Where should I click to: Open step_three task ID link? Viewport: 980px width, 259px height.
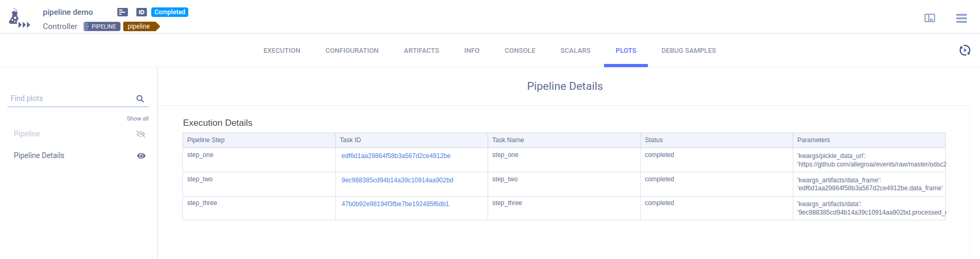click(395, 204)
